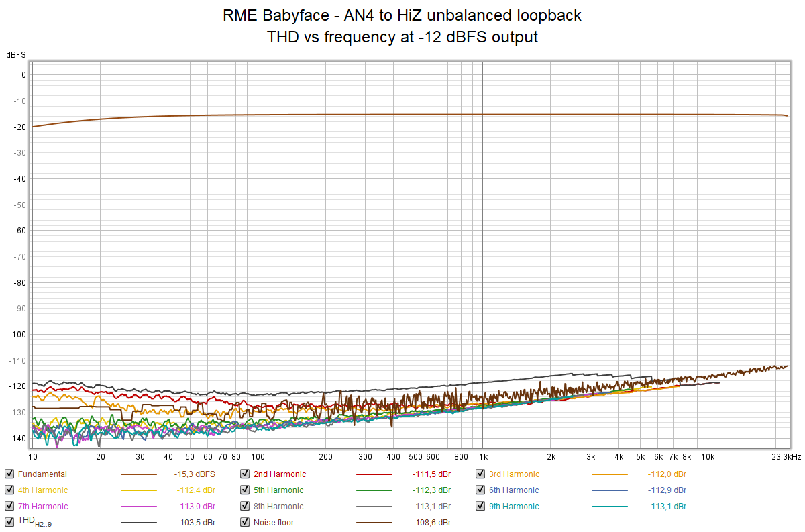This screenshot has width=805, height=532.
Task: Turn off the 7th Harmonic checkbox
Action: pos(9,507)
